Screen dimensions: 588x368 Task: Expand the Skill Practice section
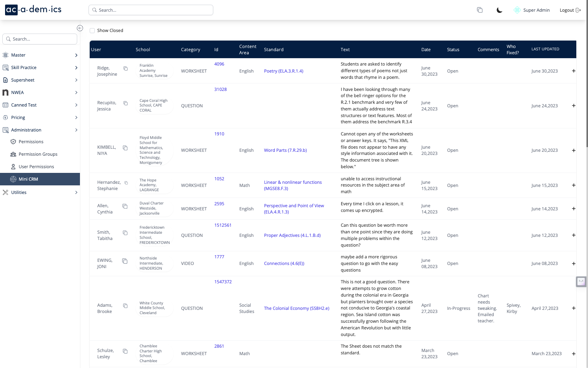40,68
